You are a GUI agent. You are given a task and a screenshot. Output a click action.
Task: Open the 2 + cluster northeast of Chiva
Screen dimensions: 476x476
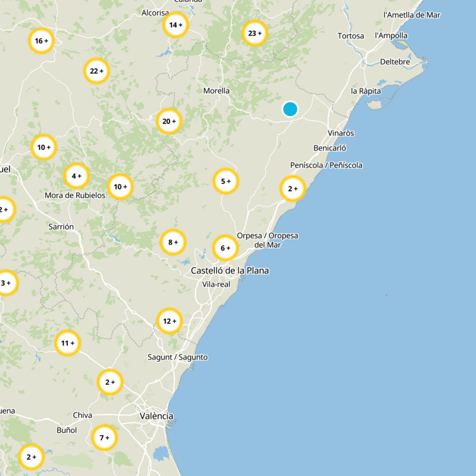110,382
